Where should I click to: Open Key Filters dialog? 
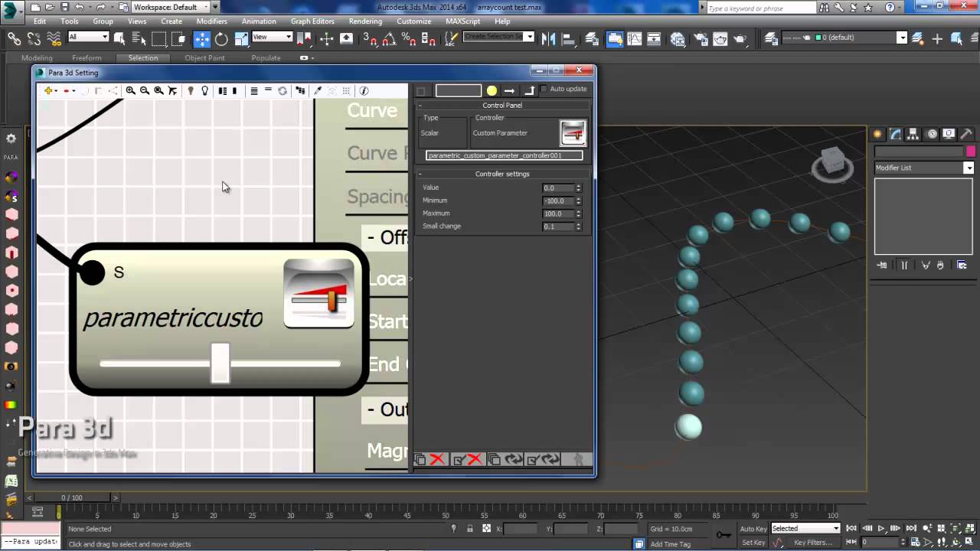(x=813, y=543)
